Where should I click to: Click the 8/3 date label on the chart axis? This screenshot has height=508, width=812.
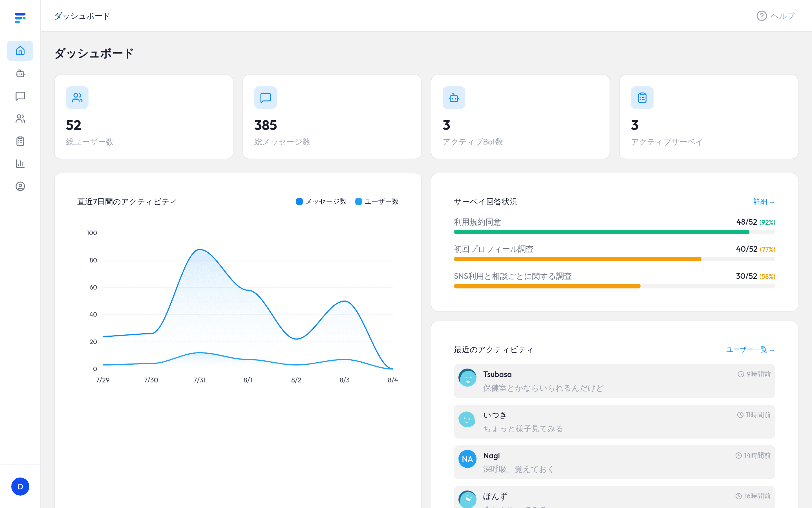345,380
